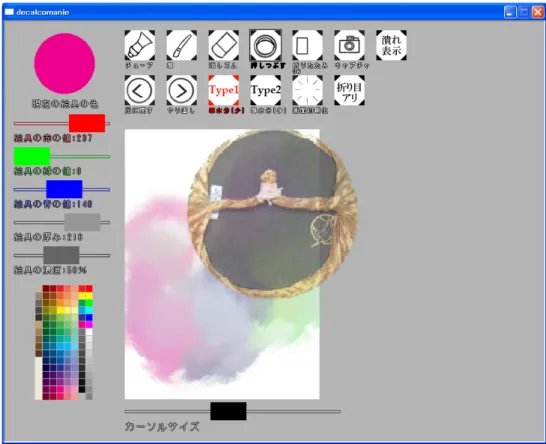Screen dimensions: 546x444
Task: Pick the bright yellow palette swatch
Action: pyautogui.click(x=89, y=296)
